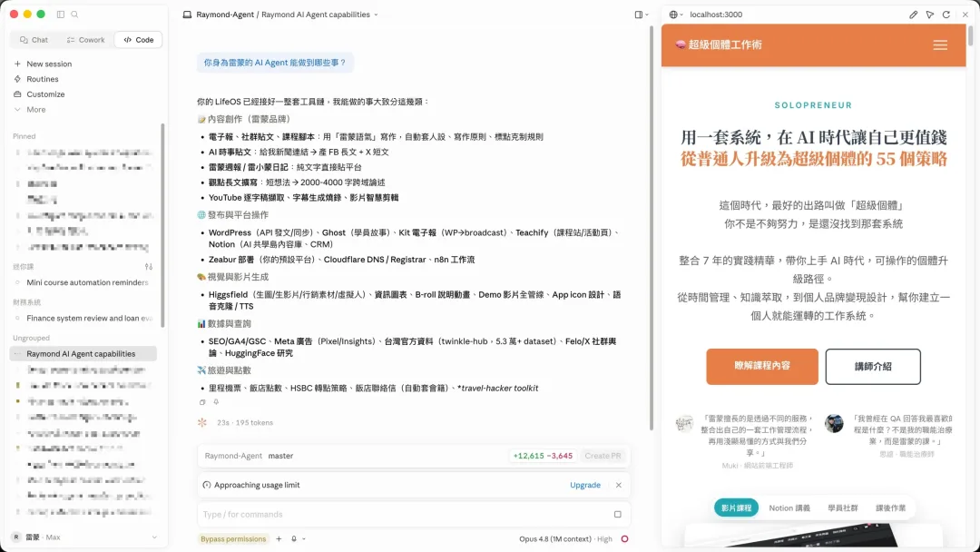The image size is (980, 552).
Task: Close the preview panel
Action: point(965,15)
